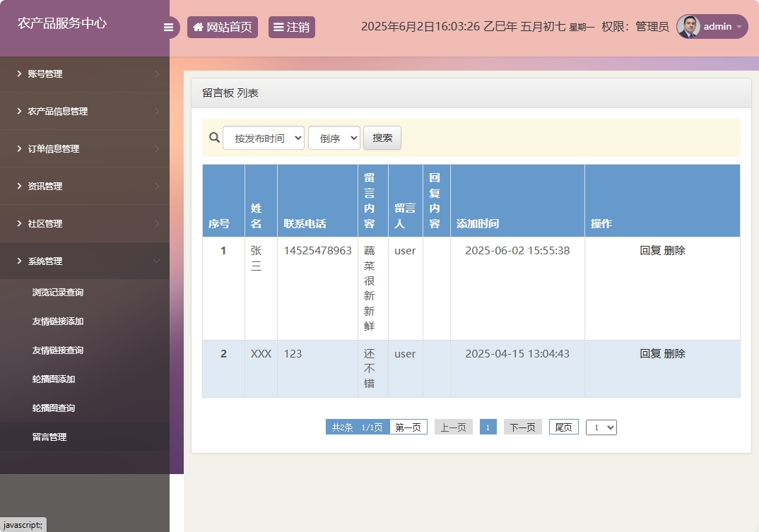
Task: Click the 注销 logout icon button
Action: [278, 27]
